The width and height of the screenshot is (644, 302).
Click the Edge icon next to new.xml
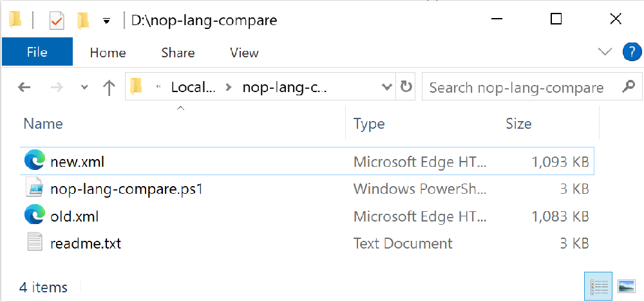pyautogui.click(x=35, y=161)
